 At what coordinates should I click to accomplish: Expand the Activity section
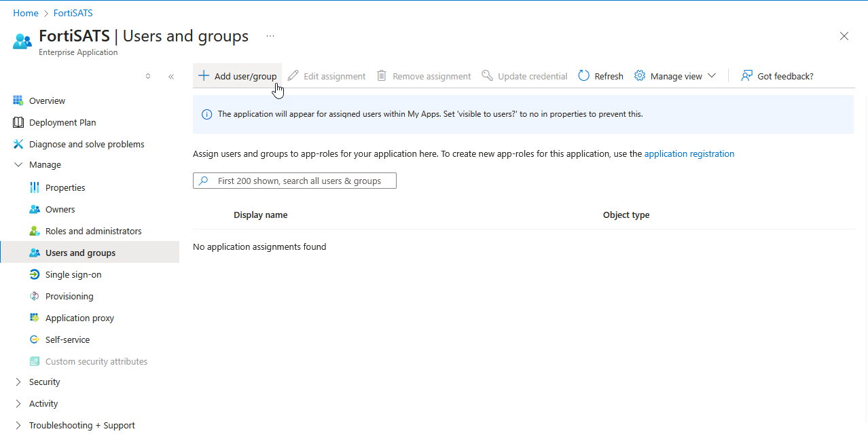18,403
